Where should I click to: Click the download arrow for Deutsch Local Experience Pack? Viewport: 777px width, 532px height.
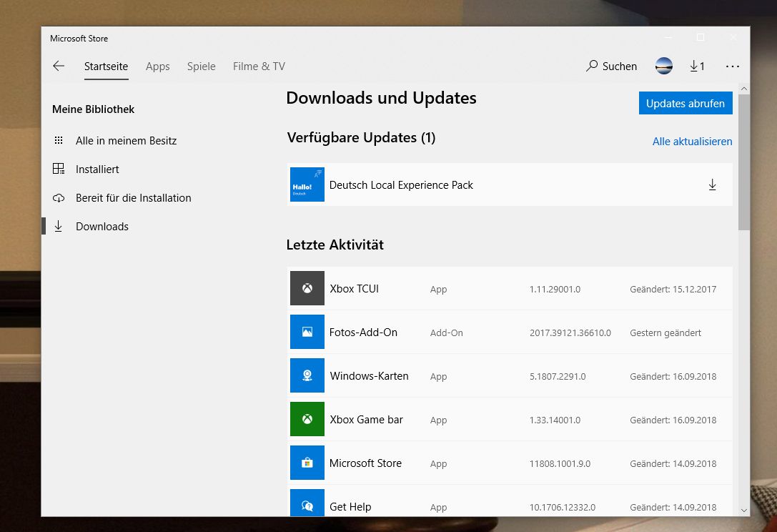tap(712, 184)
